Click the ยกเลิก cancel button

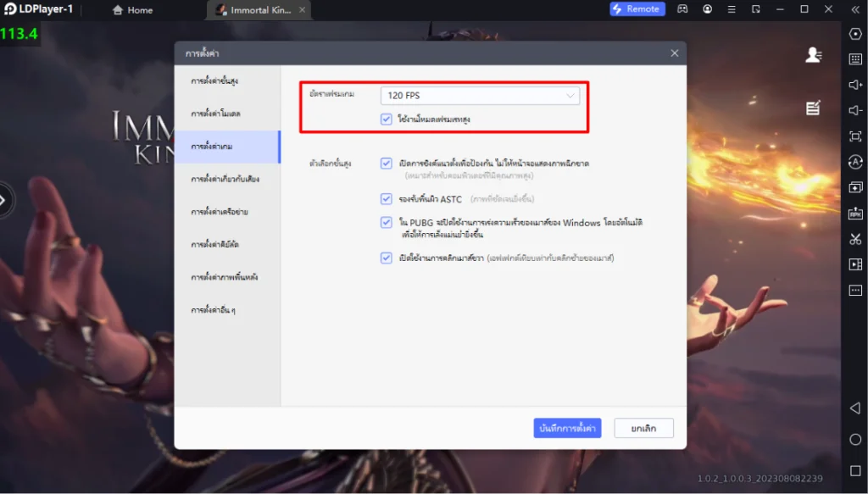point(644,428)
